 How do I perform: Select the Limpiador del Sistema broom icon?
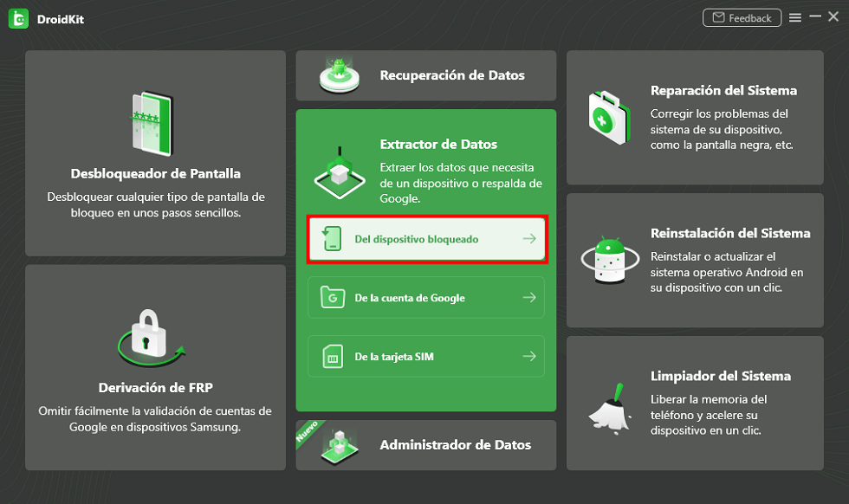[x=610, y=409]
